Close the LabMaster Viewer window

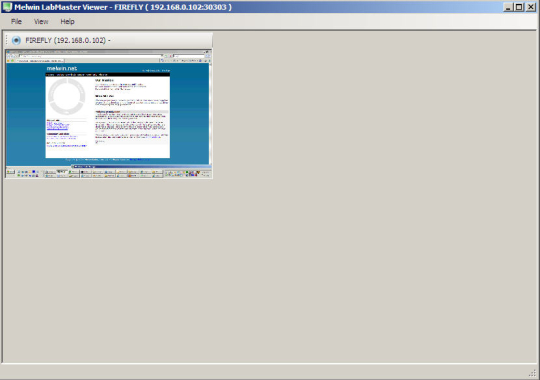pos(531,7)
